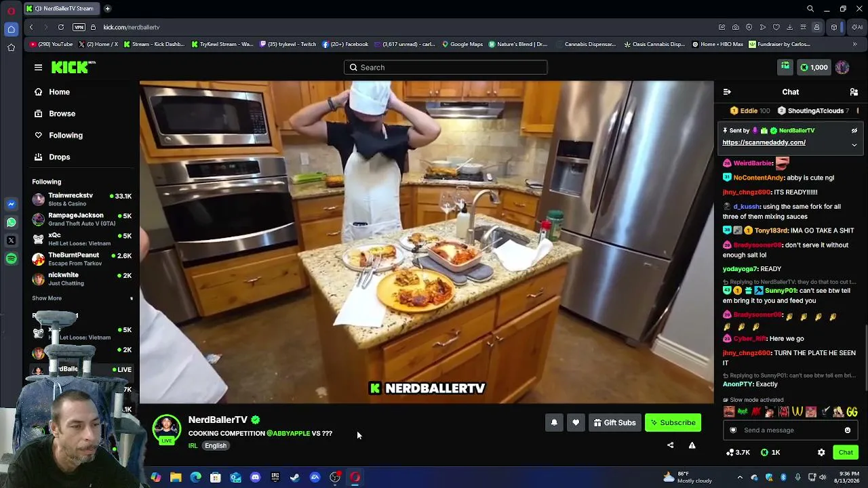868x488 pixels.
Task: Open the chat users list icon
Action: [x=854, y=91]
